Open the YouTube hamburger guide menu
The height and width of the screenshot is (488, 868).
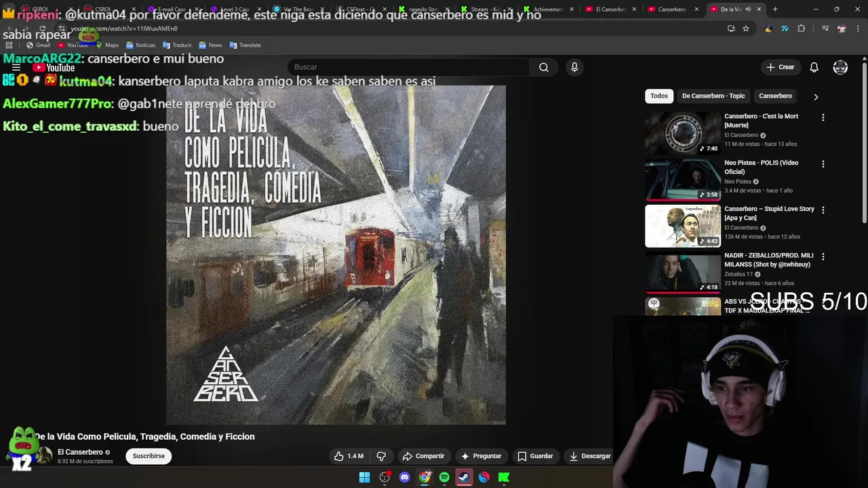(16, 68)
